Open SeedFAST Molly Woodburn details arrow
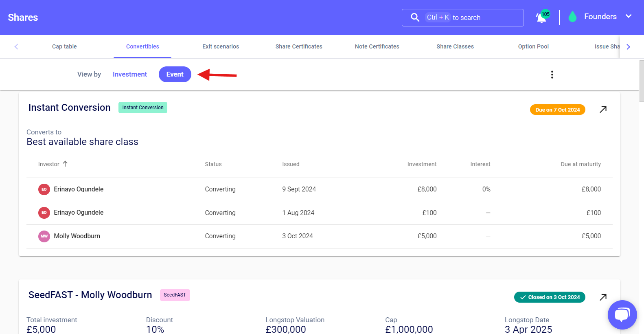Viewport: 644px width, 334px height. pos(603,297)
